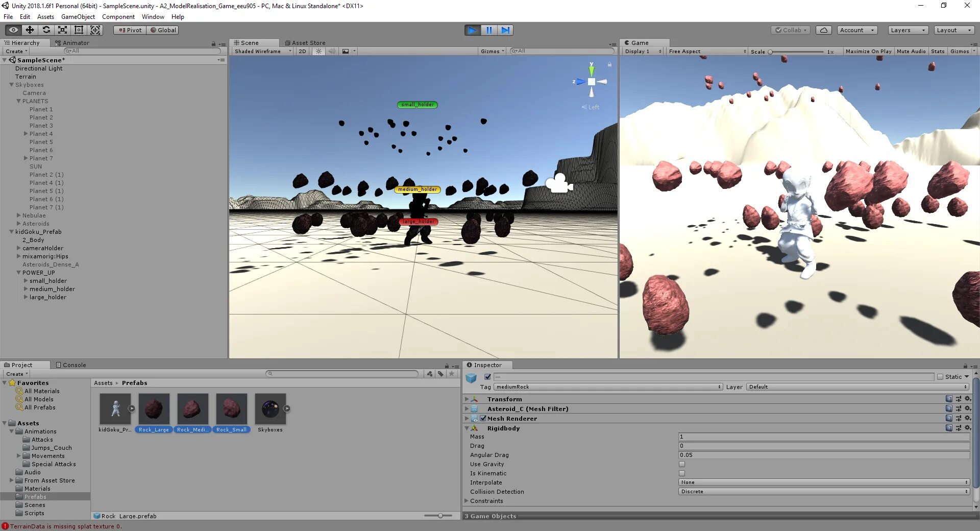Image resolution: width=980 pixels, height=531 pixels.
Task: Expand Nebulae in Hierarchy
Action: [x=18, y=215]
